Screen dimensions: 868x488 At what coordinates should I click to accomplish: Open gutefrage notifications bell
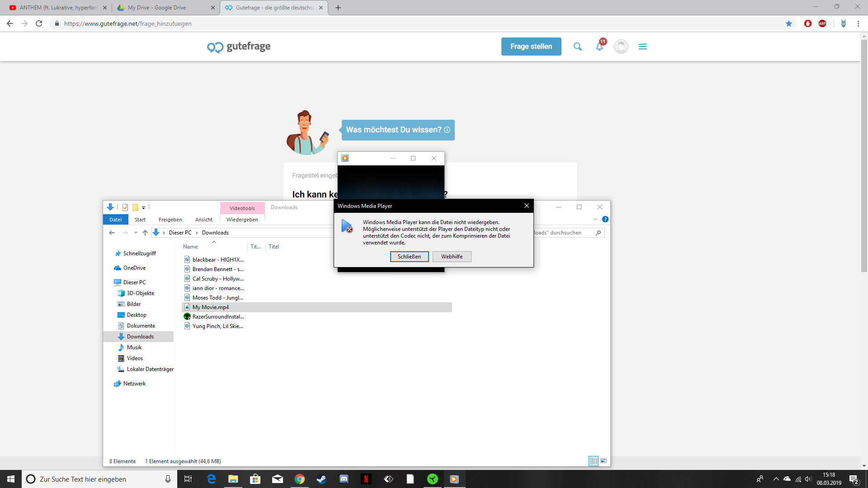[x=599, y=46]
